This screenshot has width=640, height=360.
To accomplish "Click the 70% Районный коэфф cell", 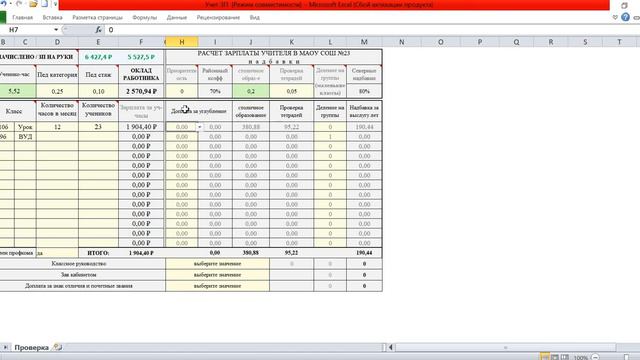I will pyautogui.click(x=215, y=91).
